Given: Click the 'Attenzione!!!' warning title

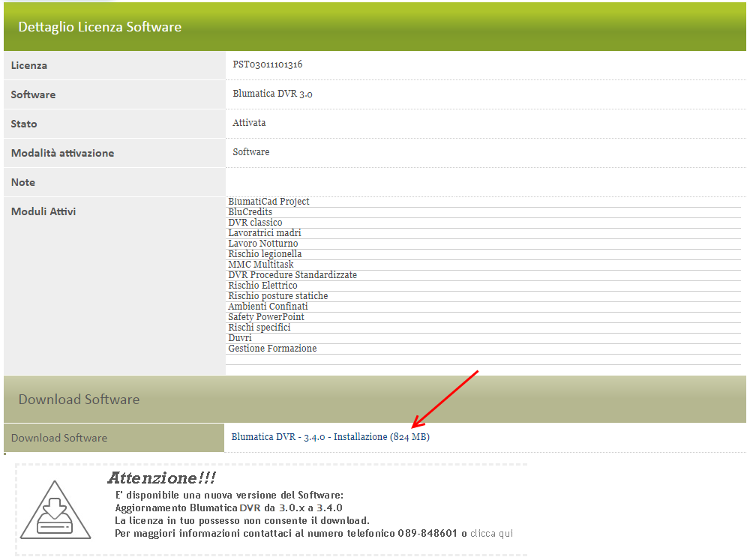Looking at the screenshot, I should point(161,478).
